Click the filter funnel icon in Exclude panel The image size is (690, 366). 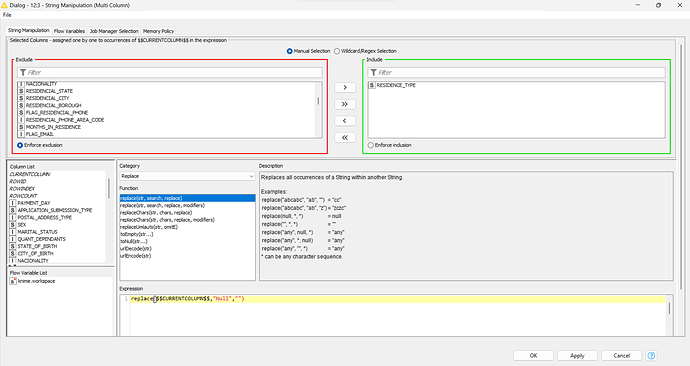[22, 73]
